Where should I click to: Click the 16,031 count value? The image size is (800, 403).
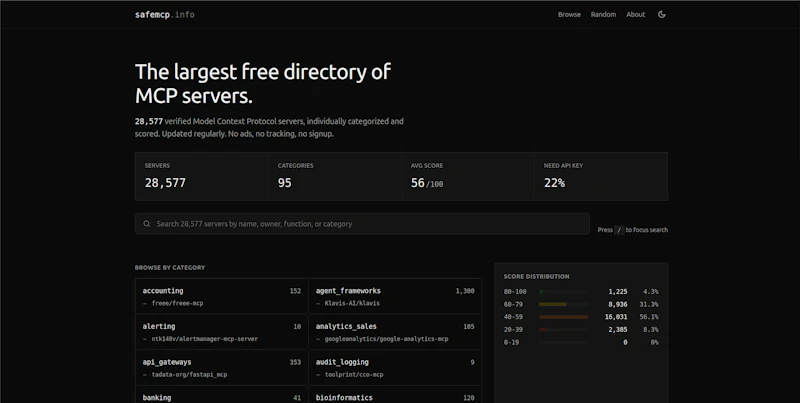tap(616, 317)
